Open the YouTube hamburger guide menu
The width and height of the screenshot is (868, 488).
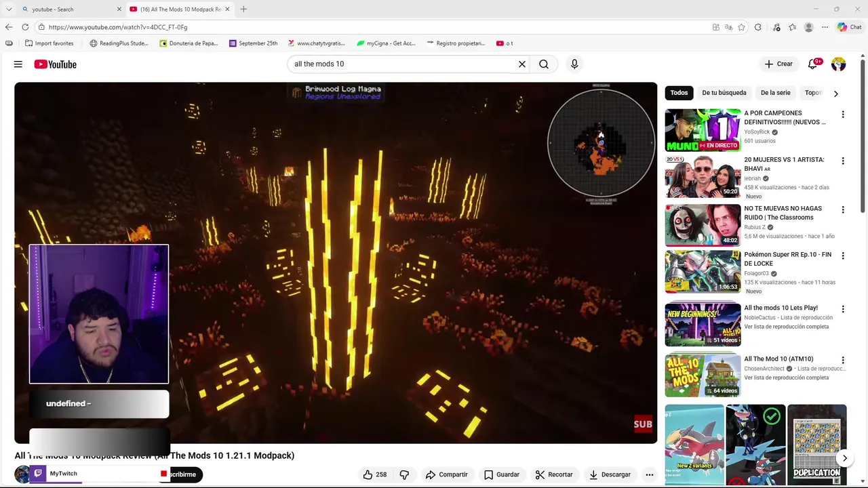point(18,64)
